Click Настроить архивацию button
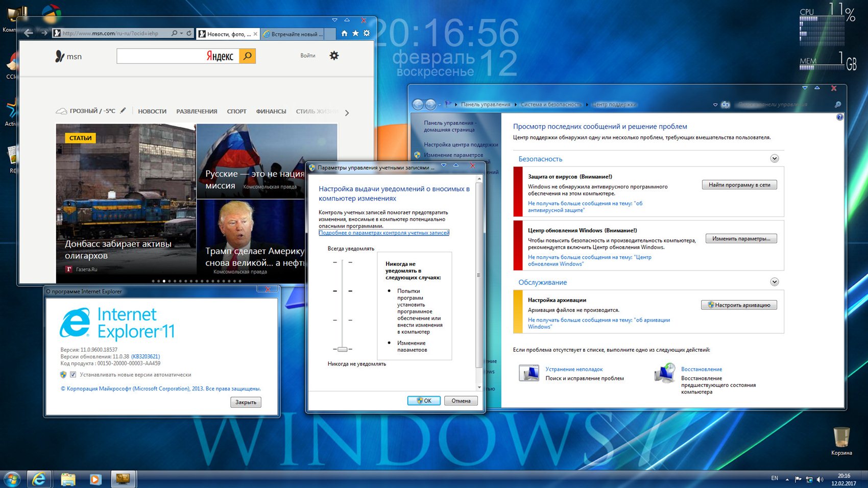The height and width of the screenshot is (488, 868). tap(739, 305)
